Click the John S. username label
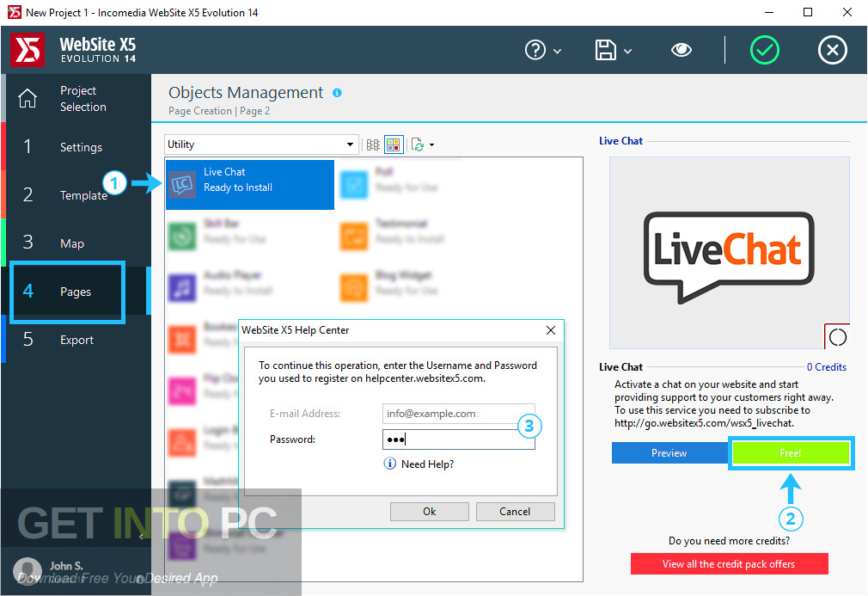 tap(66, 566)
